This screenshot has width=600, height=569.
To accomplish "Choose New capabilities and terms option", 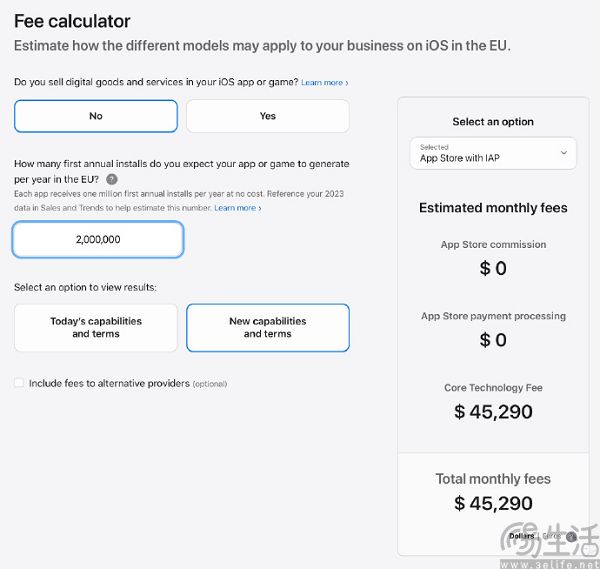I will point(267,328).
